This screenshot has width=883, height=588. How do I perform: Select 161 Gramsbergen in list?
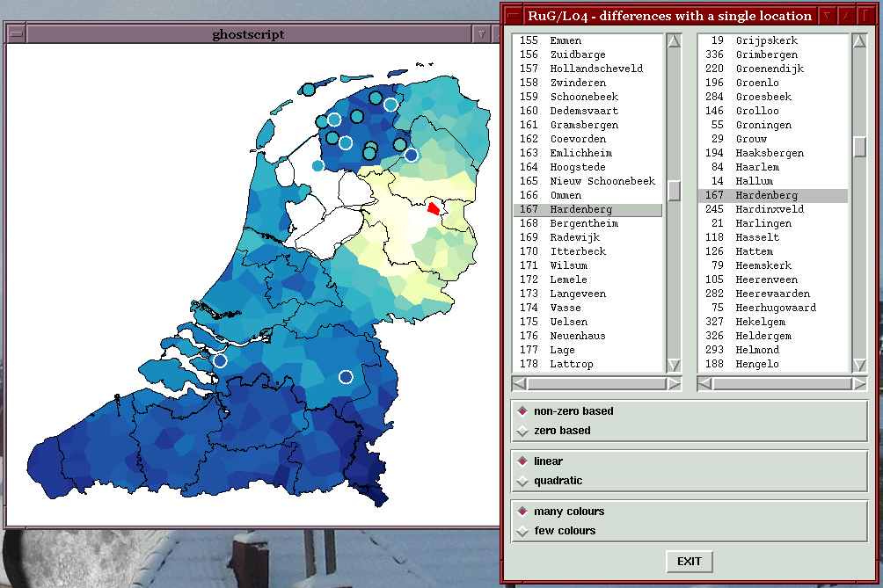[x=587, y=125]
